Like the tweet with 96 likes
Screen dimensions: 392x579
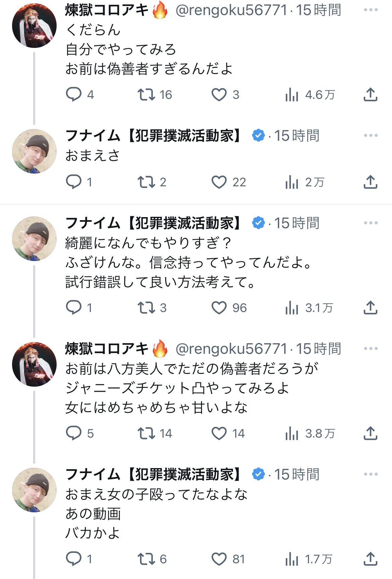[x=219, y=308]
